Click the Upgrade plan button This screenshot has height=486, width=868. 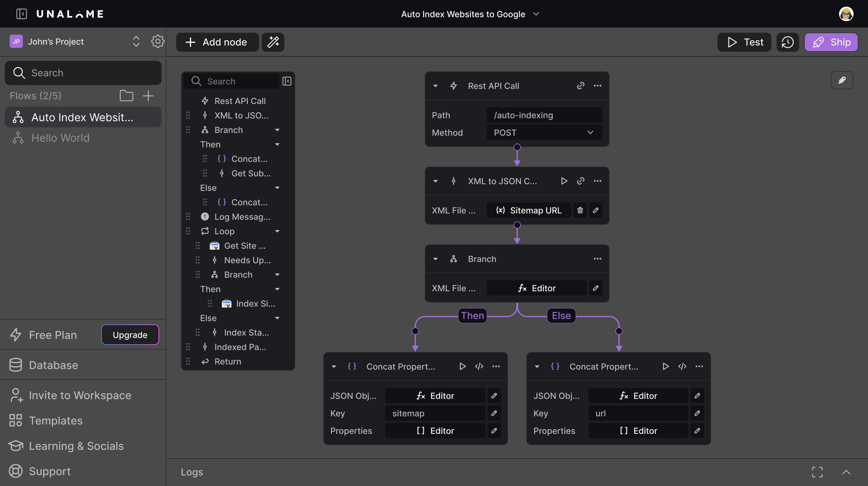(130, 335)
